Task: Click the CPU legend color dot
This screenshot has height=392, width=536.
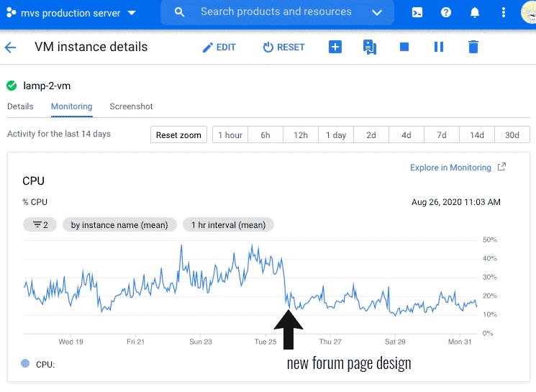Action: (x=25, y=363)
